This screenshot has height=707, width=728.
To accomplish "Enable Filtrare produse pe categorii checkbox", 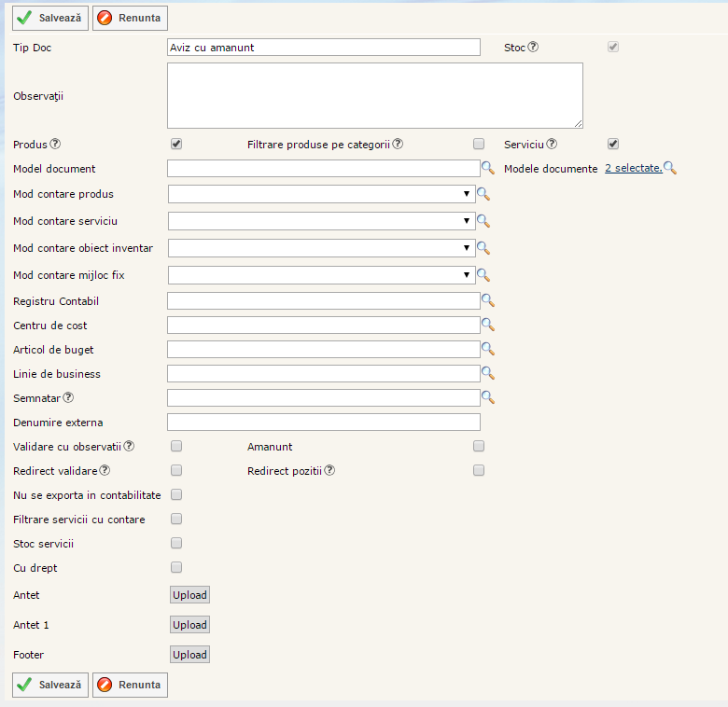I will 479,145.
